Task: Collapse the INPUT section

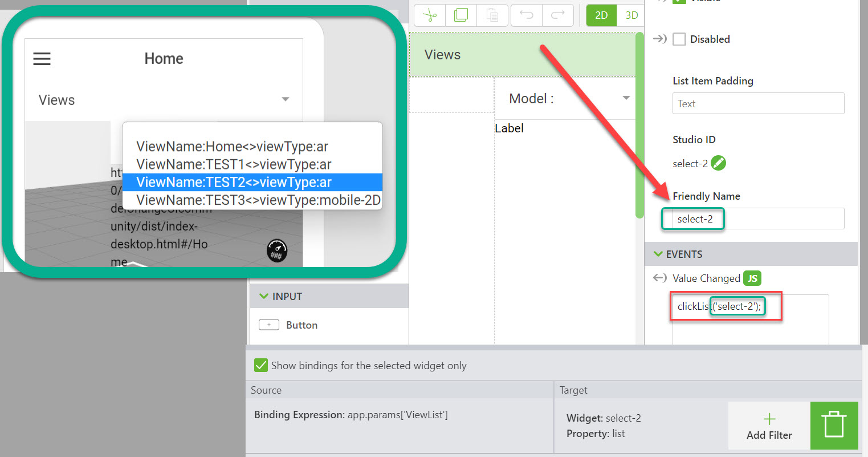Action: click(263, 296)
